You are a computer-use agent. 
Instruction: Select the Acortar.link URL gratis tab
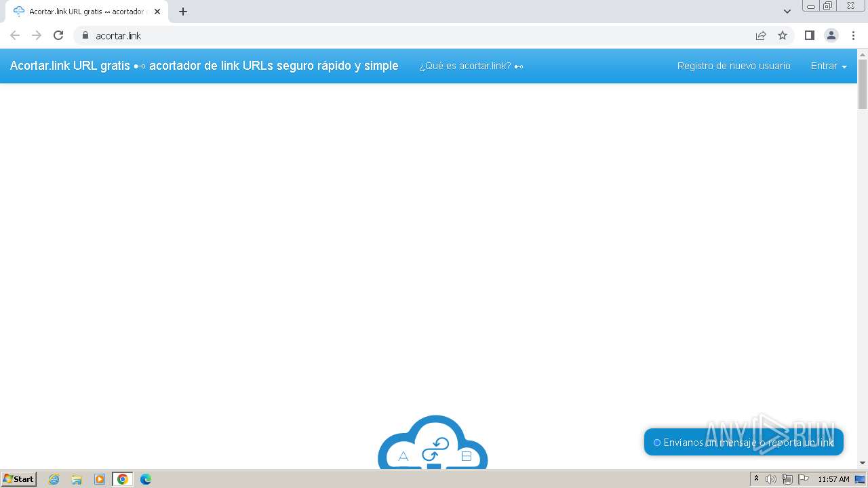pyautogui.click(x=85, y=12)
